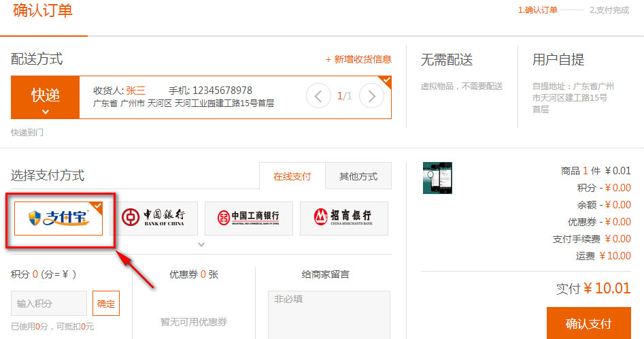The height and width of the screenshot is (339, 644).
Task: Choose China Merchants Bank 招商银行 payment
Action: pos(344,219)
